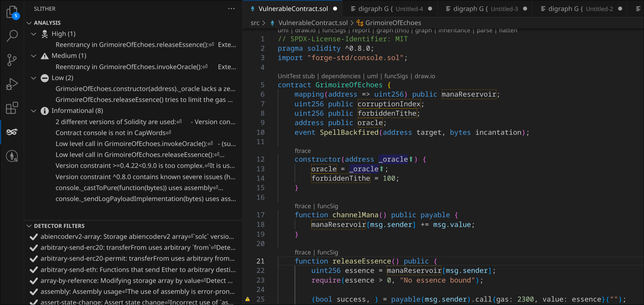The height and width of the screenshot is (305, 644).
Task: Toggle the arbitrary-send-eth detector filter
Action: point(33,270)
